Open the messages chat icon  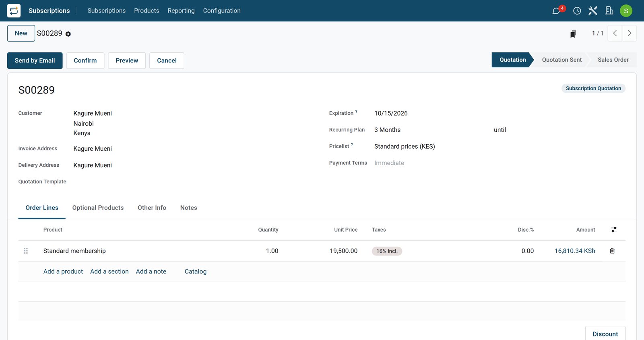point(556,11)
